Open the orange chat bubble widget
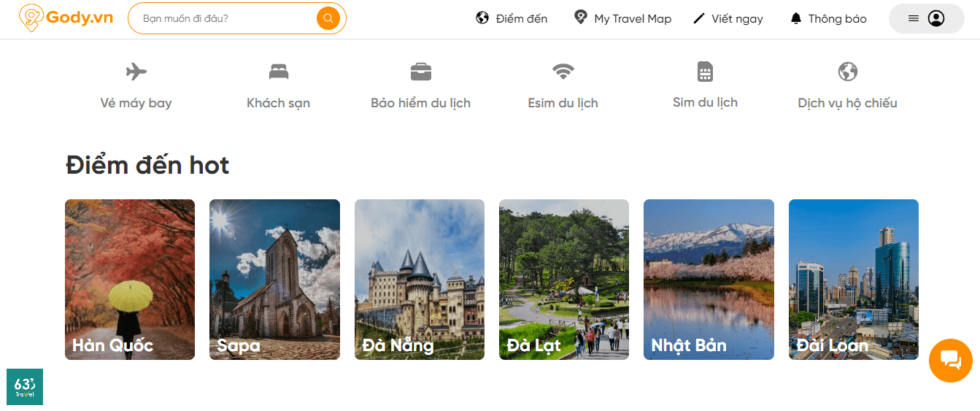 tap(950, 360)
